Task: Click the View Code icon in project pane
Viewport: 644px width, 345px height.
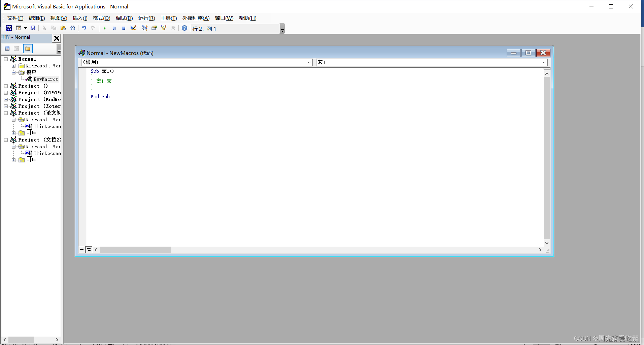Action: (x=7, y=49)
